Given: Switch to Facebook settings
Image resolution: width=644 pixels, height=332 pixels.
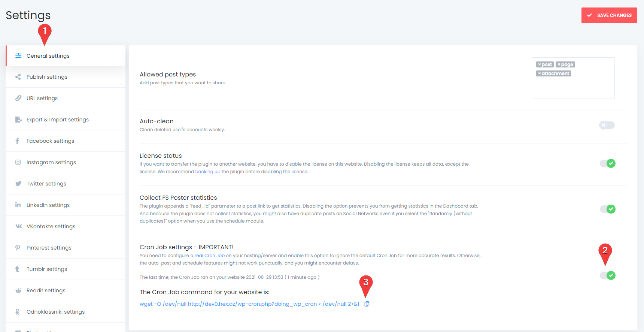Looking at the screenshot, I should pyautogui.click(x=66, y=141).
